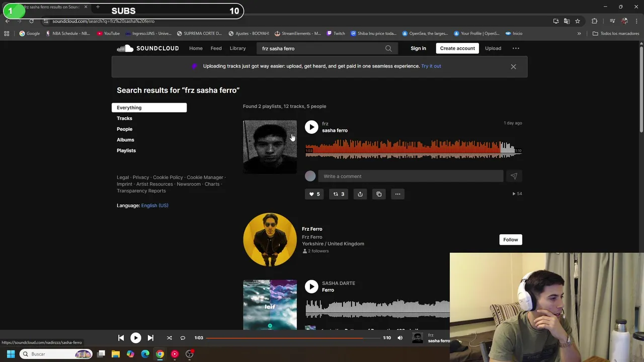
Task: Filter results by Playlists
Action: (126, 150)
